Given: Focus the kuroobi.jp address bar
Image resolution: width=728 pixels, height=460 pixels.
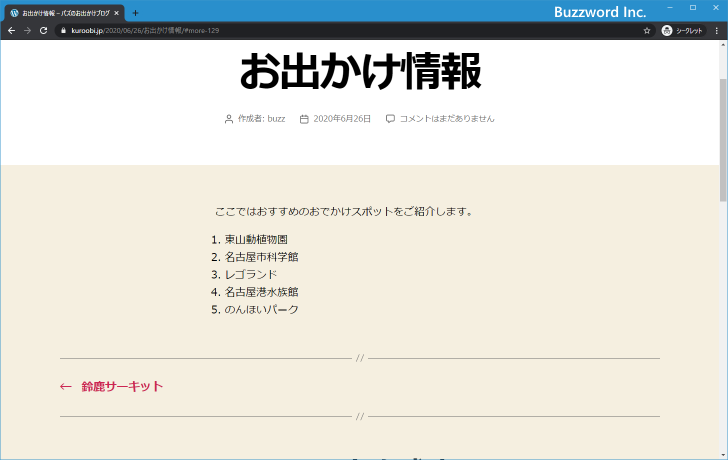Looking at the screenshot, I should [x=353, y=31].
